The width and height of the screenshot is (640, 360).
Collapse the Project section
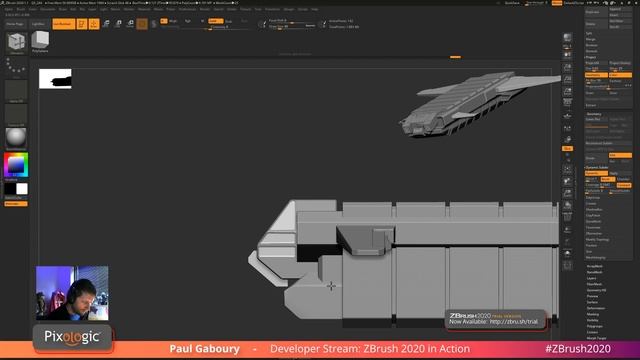coord(591,57)
